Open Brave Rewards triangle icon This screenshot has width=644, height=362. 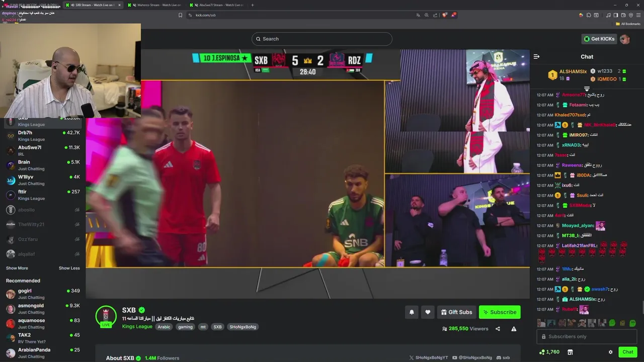click(x=453, y=15)
